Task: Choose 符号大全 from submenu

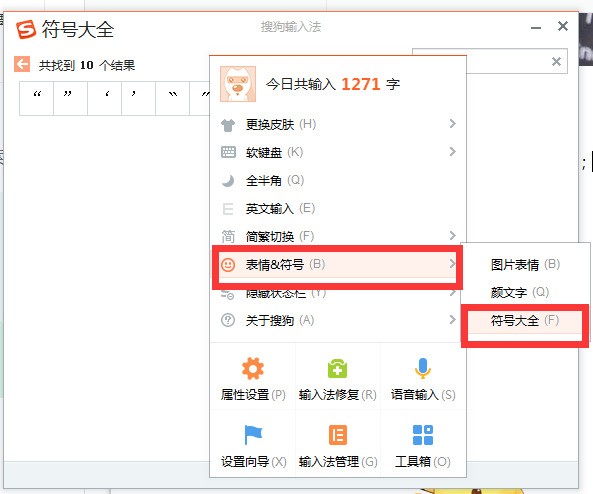Action: pyautogui.click(x=524, y=321)
